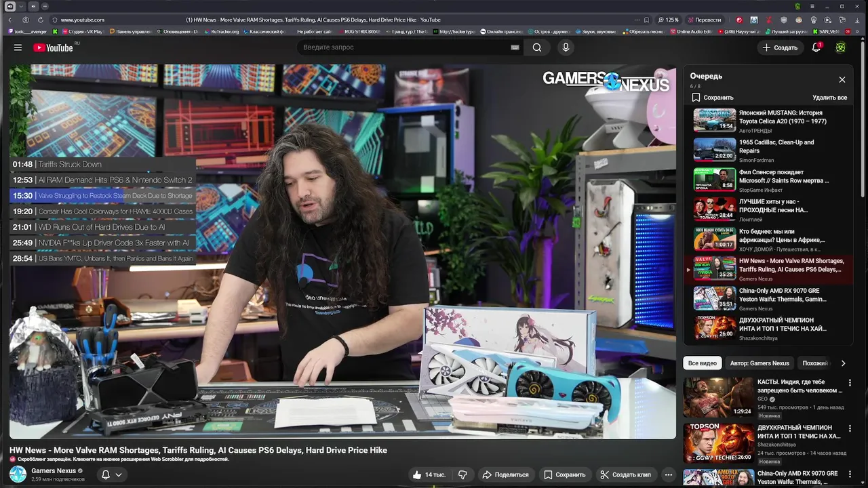Go back in browser
The height and width of the screenshot is (488, 868).
(10, 20)
